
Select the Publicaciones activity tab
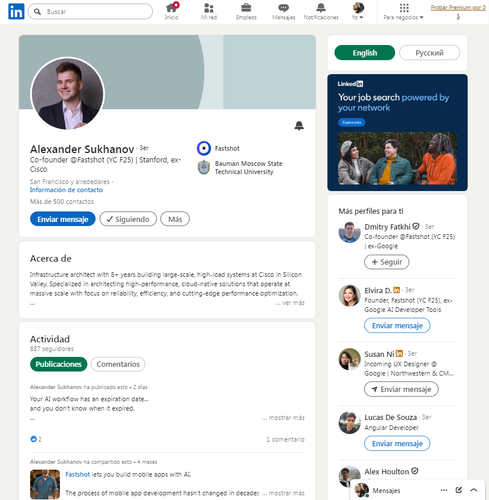coord(59,364)
